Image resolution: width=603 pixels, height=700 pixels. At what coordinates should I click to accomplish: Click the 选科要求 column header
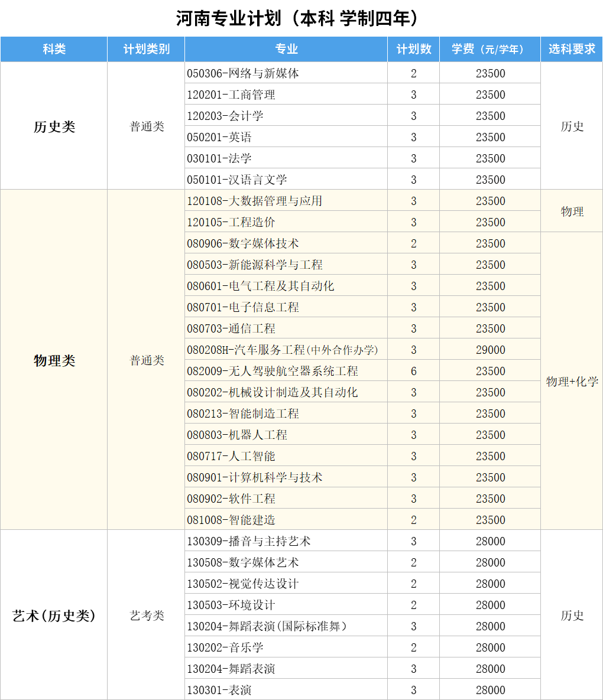572,49
